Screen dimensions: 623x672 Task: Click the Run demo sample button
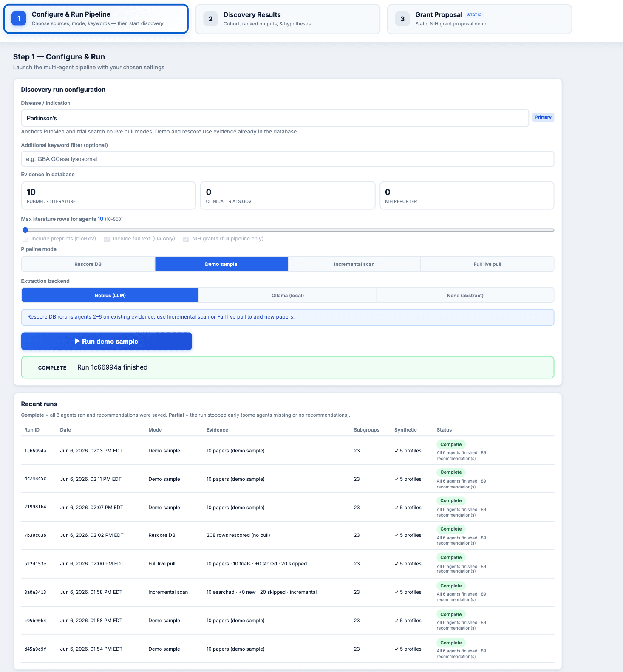click(x=107, y=341)
